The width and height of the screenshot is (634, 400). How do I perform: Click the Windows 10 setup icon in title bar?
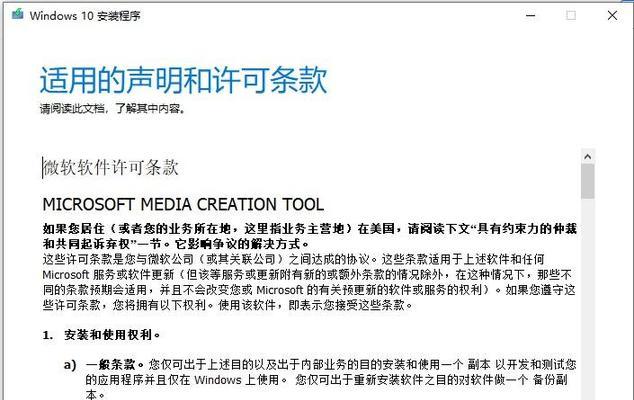(17, 15)
